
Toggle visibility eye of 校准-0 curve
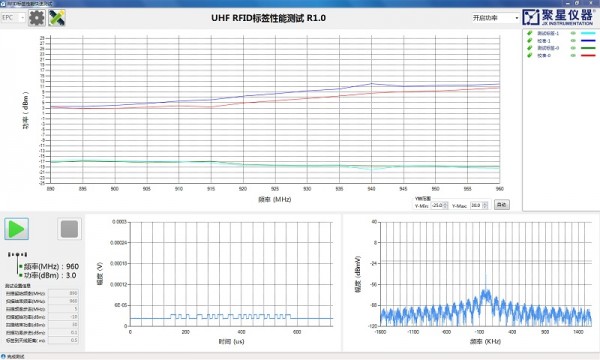(573, 55)
